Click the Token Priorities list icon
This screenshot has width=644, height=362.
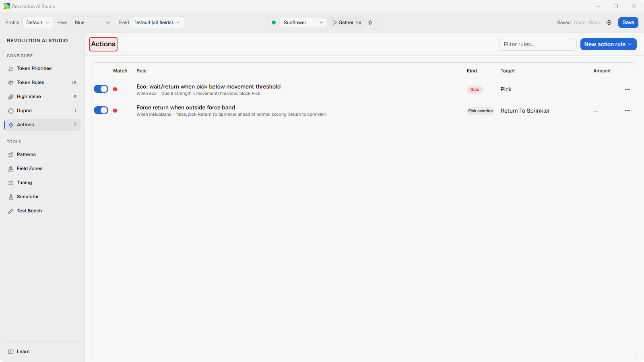point(11,69)
